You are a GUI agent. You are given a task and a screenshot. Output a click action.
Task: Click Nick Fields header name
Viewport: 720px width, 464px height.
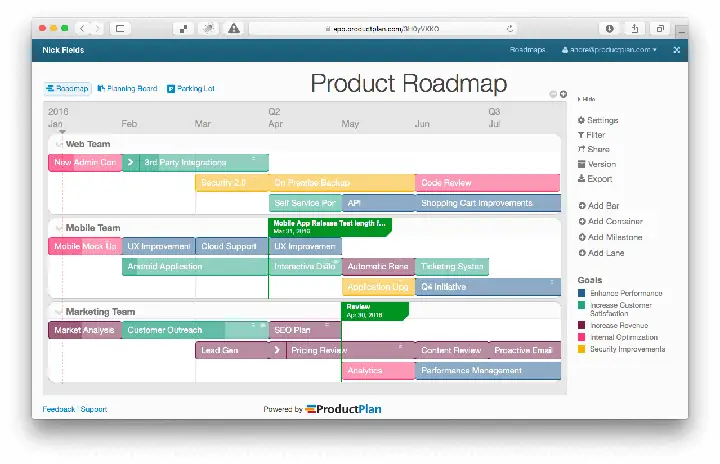pos(63,50)
